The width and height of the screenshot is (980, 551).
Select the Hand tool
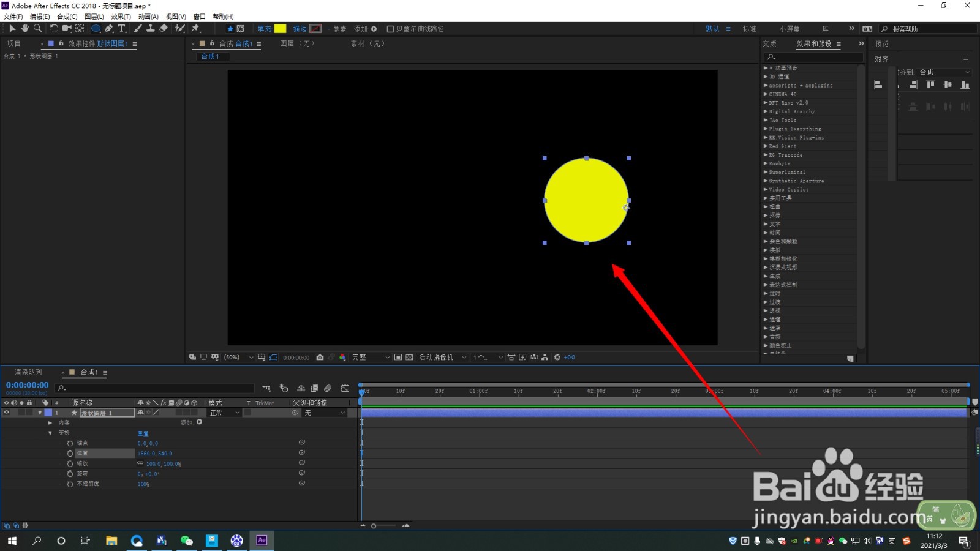coord(24,28)
